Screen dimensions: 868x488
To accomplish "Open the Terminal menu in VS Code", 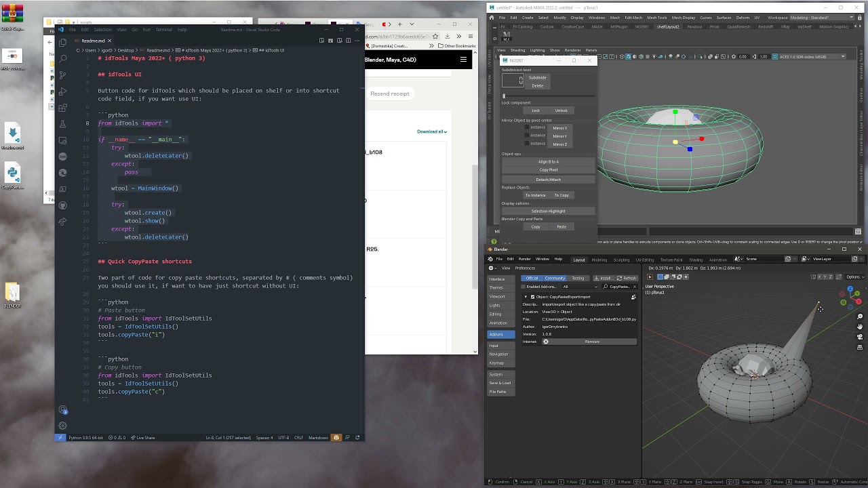I will [163, 30].
